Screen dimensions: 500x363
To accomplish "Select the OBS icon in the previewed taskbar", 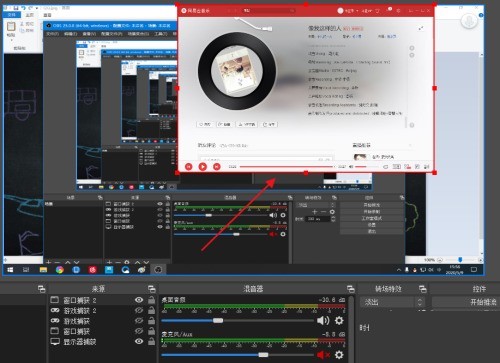I will 158,270.
